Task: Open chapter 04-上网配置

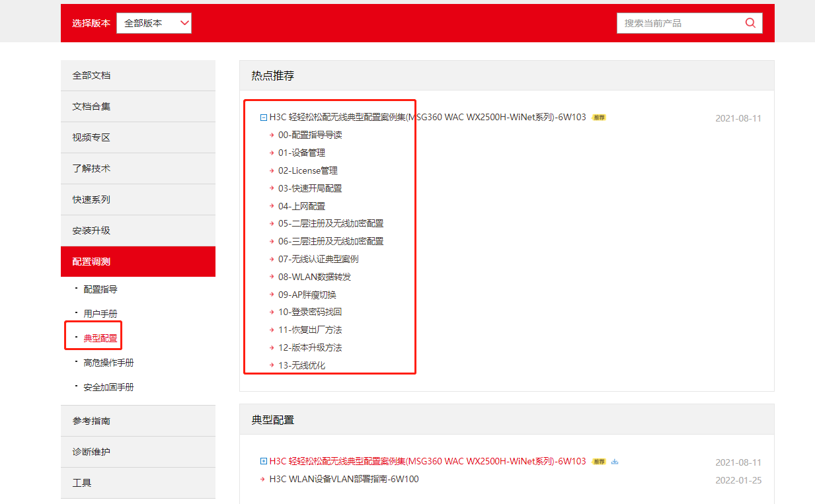Action: click(301, 206)
